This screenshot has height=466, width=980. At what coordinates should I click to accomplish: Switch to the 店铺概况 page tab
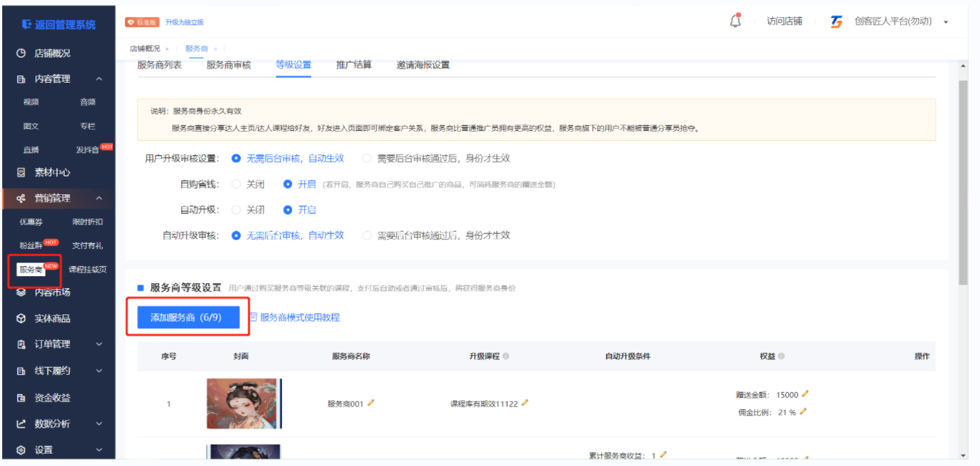[x=145, y=48]
